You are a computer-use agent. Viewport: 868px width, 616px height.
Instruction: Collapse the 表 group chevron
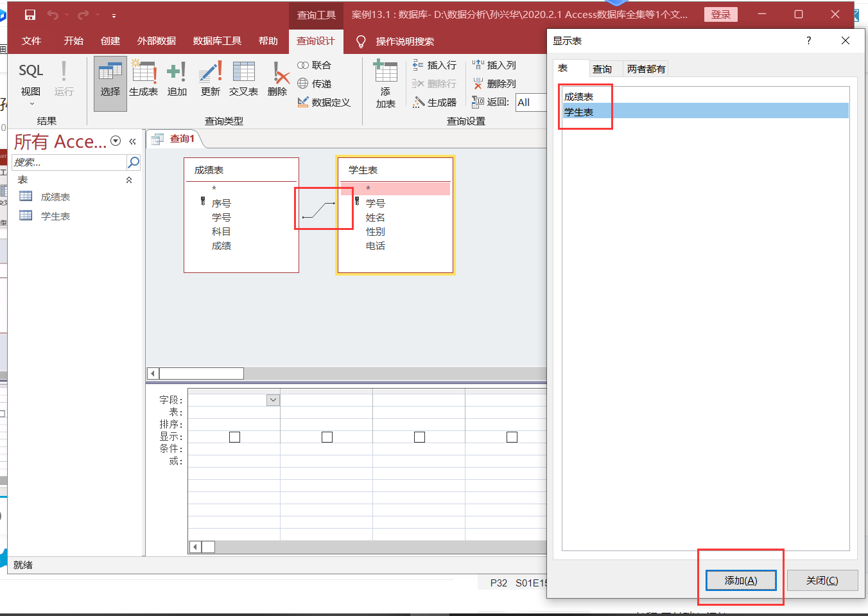pos(129,180)
